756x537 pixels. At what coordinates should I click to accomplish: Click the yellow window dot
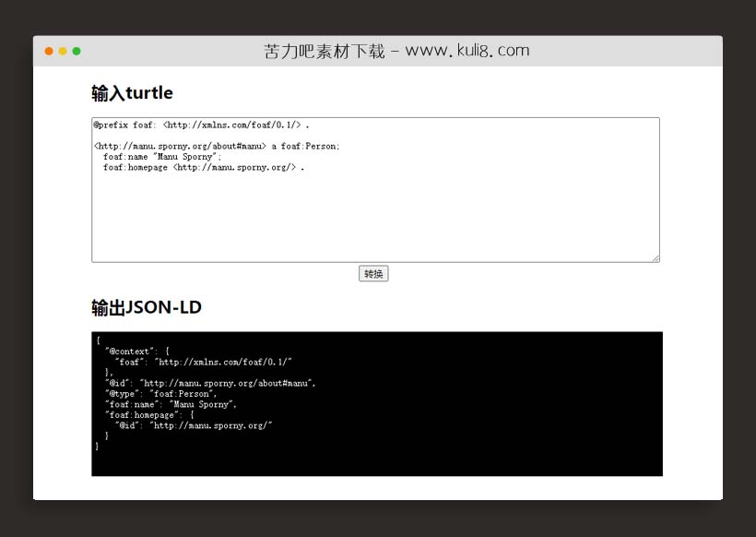point(63,51)
